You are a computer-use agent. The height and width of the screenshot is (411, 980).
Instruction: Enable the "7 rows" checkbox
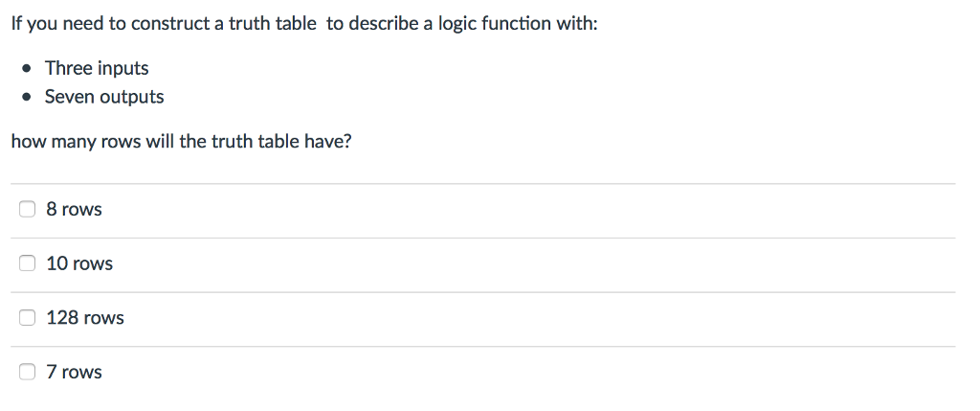[27, 373]
